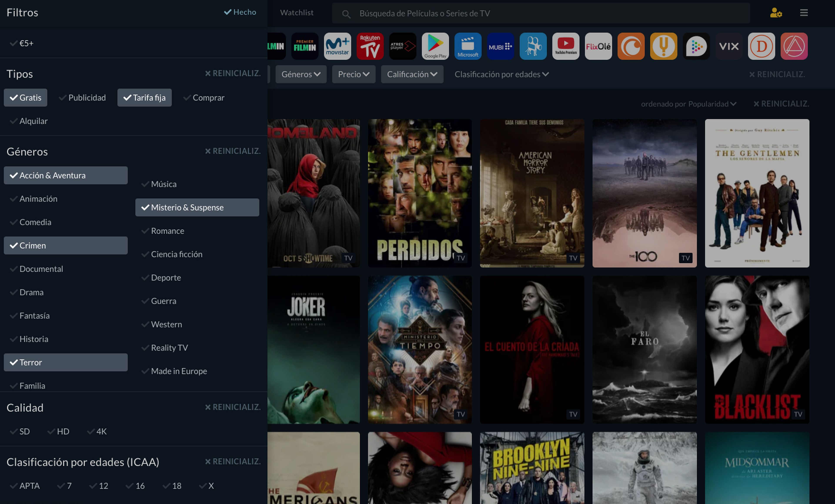Enable the Comprar type filter
Image resolution: width=835 pixels, height=504 pixels.
click(x=204, y=98)
